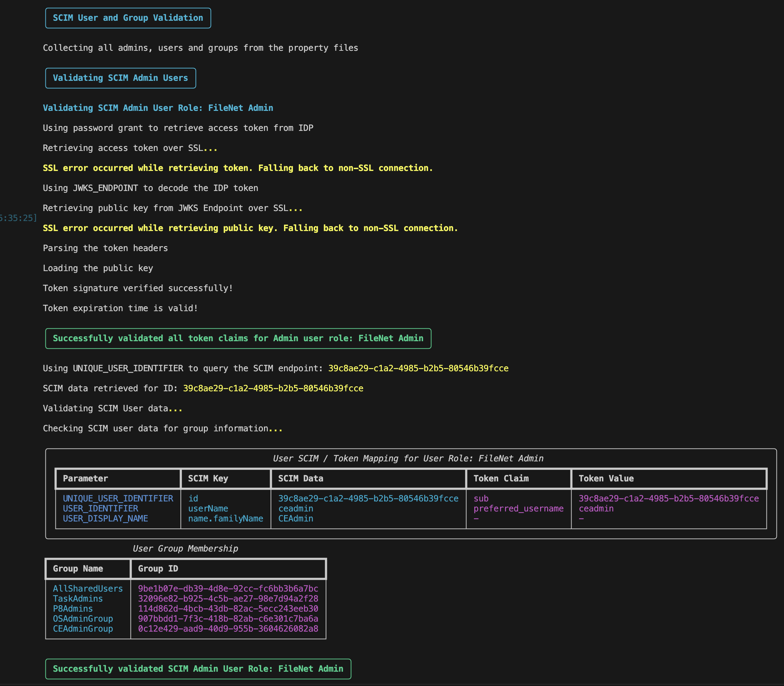Click the 'USER_DISPLAY_NAME' parameter cell

pos(105,518)
